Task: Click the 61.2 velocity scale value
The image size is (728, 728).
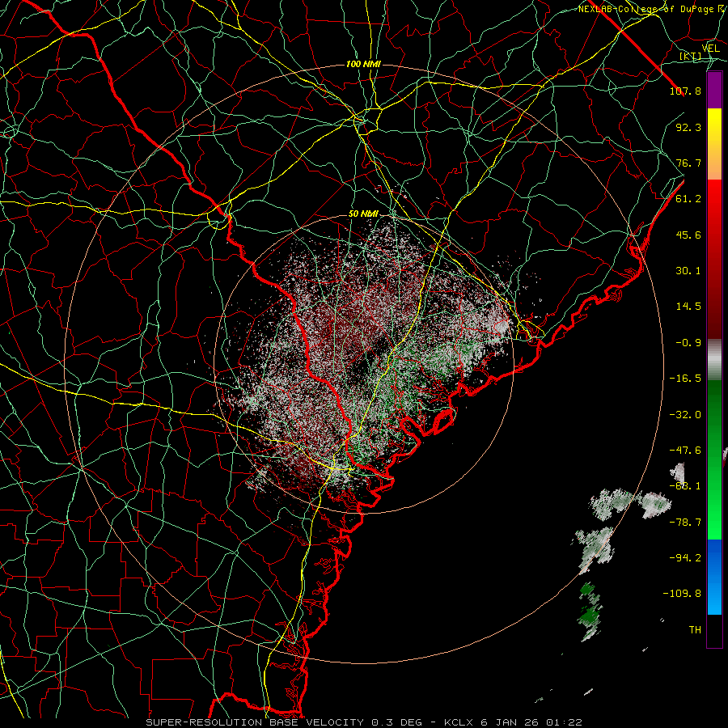Action: [x=688, y=199]
